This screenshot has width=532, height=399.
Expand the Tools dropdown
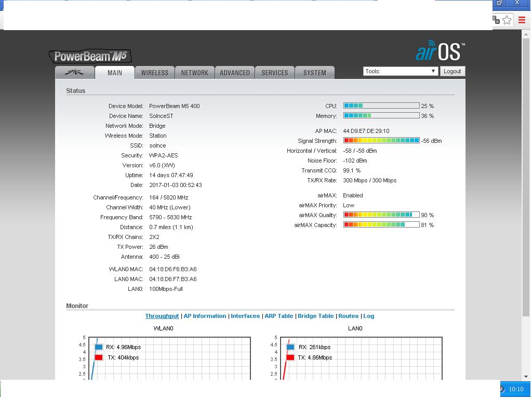401,71
